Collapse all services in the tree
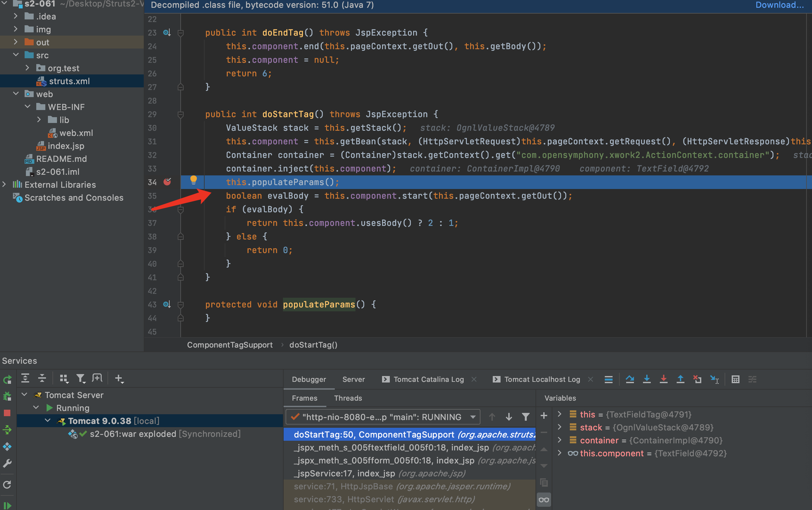This screenshot has height=510, width=812. tap(42, 378)
